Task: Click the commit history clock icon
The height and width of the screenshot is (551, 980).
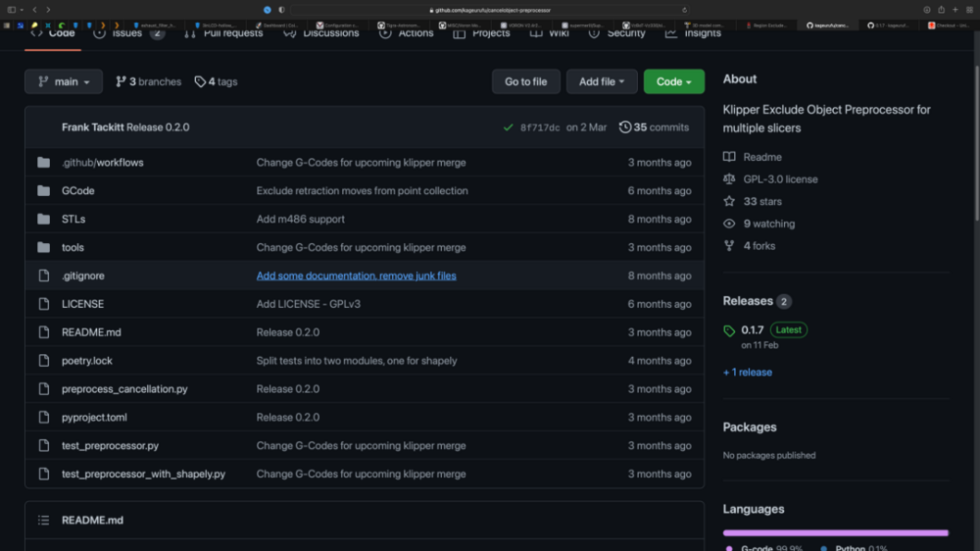Action: pyautogui.click(x=625, y=126)
